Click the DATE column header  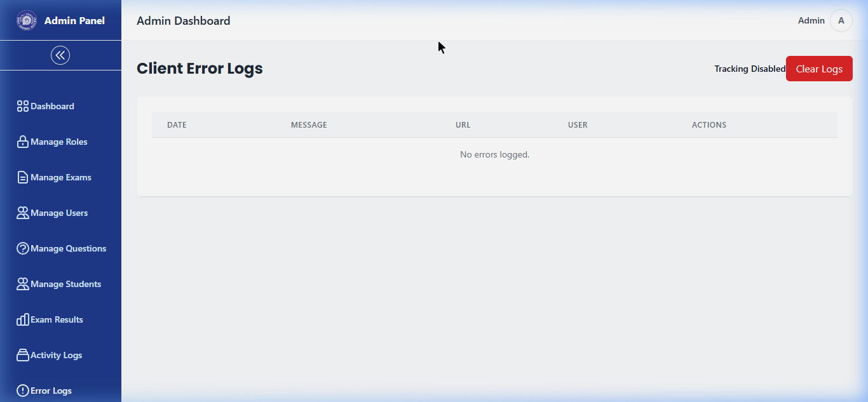click(177, 125)
